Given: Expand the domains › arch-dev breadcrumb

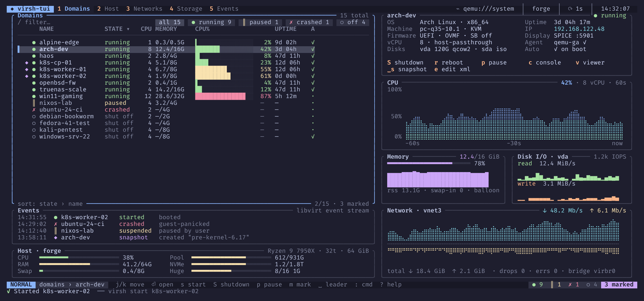Looking at the screenshot, I should 72,284.
